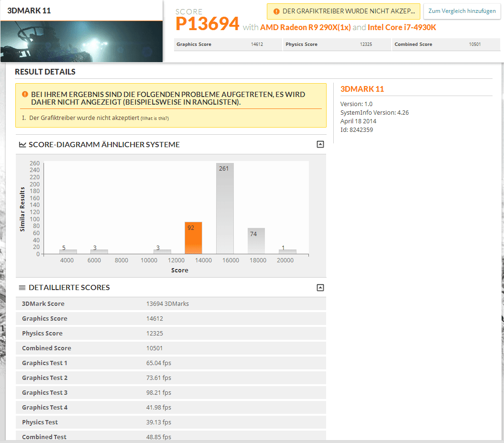Click the 3DMark 11 underwater scene thumbnail
504x443 pixels.
(x=82, y=42)
